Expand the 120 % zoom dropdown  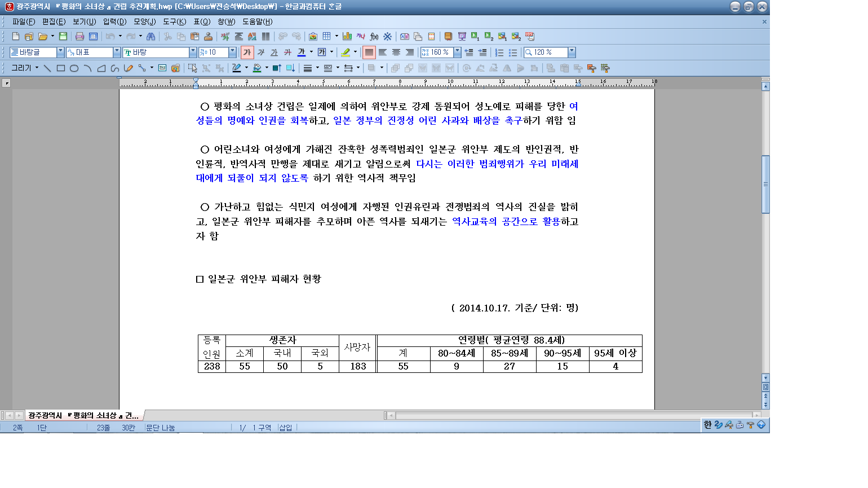[572, 52]
